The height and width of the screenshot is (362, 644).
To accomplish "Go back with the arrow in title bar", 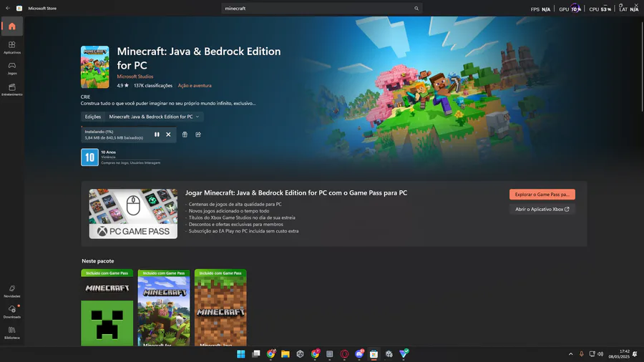I will coord(8,8).
